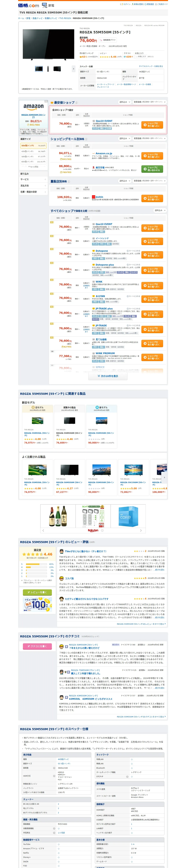This screenshot has height=868, width=186.
Task: Select the 50V型(インチ) screen size option
Action: pyautogui.click(x=33, y=156)
